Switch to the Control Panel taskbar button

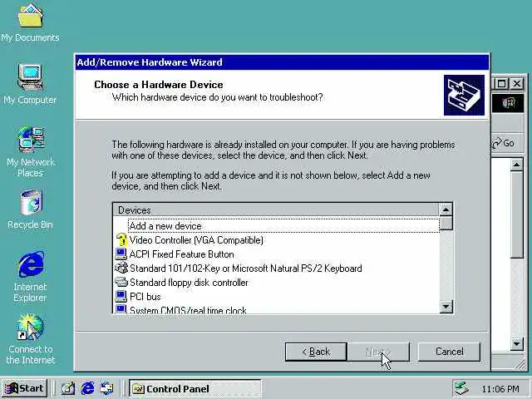(195, 388)
